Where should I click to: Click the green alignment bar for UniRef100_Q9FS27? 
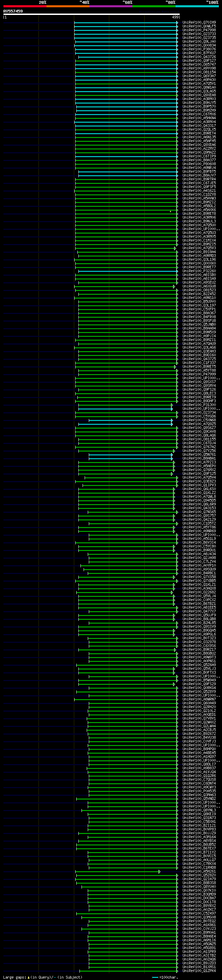coord(126,61)
